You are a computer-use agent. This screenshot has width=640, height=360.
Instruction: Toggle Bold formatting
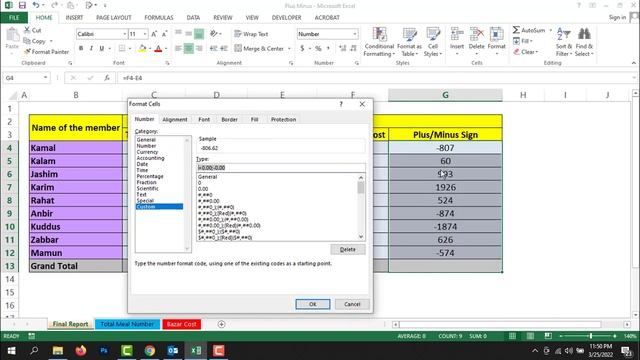[81, 48]
